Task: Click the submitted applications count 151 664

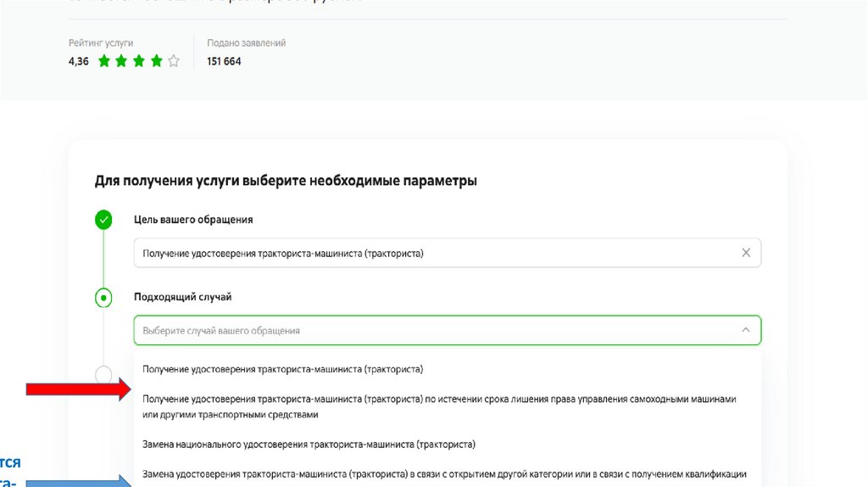Action: tap(224, 61)
